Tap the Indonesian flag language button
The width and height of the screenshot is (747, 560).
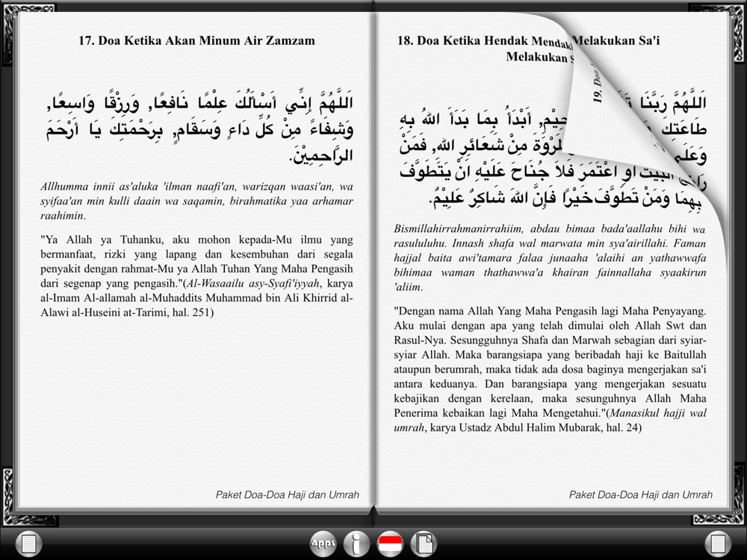390,544
